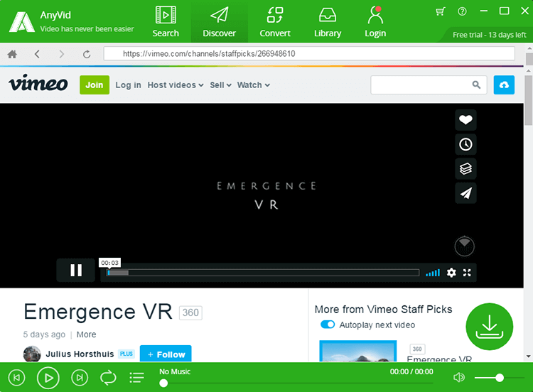The height and width of the screenshot is (392, 533).
Task: Pause the Vimeo video
Action: 76,271
